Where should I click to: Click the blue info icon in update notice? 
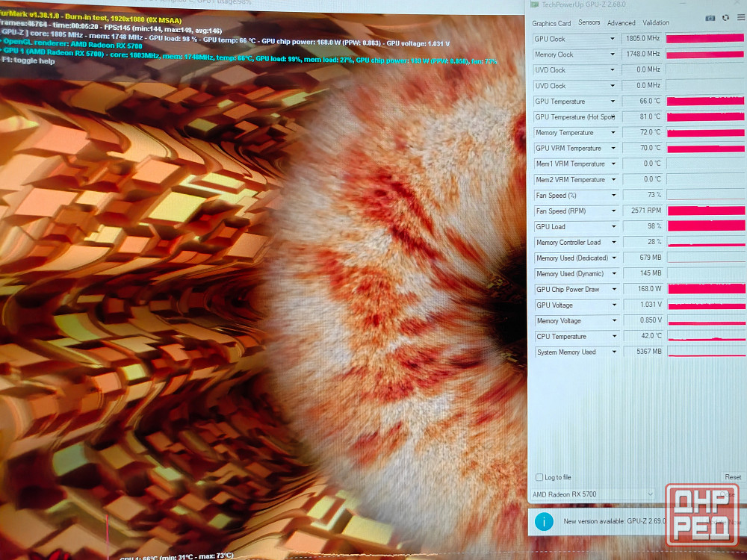tap(544, 521)
